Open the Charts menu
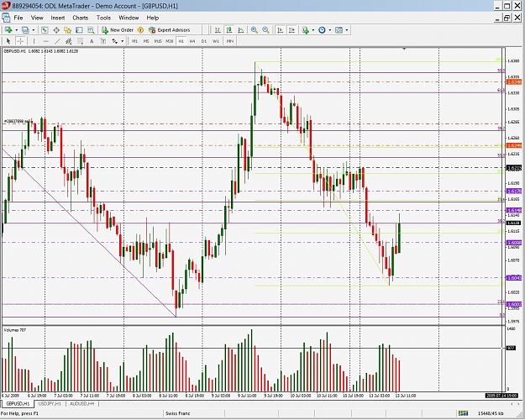Screen dimensions: 525x420 (x=81, y=18)
